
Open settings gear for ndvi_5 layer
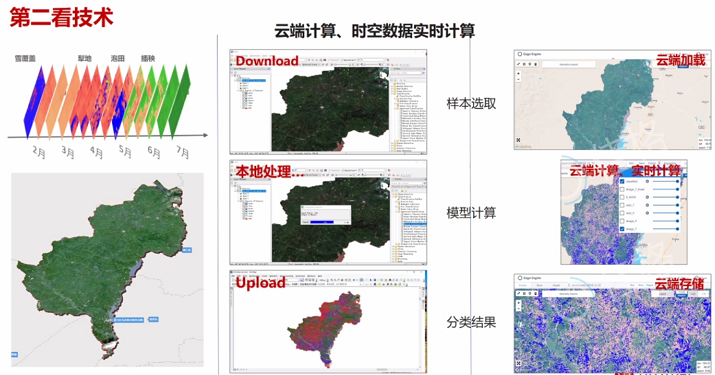coord(647,213)
